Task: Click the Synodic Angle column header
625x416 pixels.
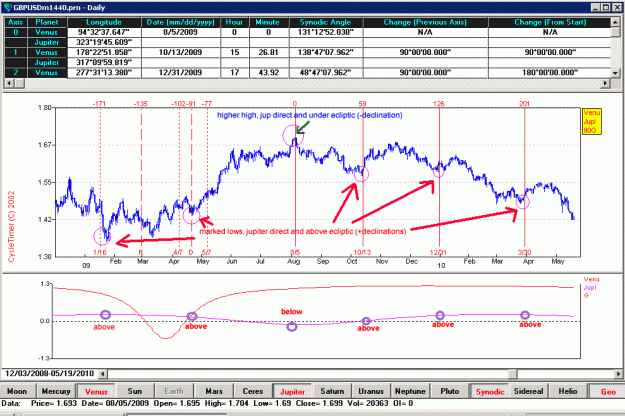Action: [x=325, y=22]
